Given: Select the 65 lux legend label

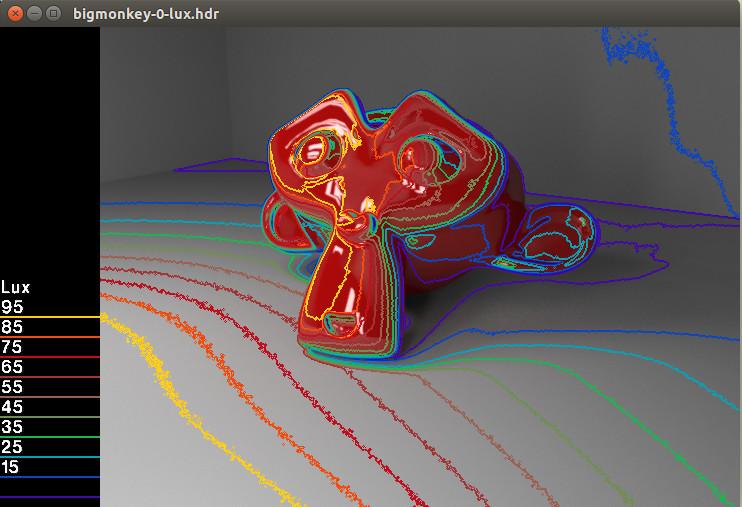Looking at the screenshot, I should [x=12, y=367].
